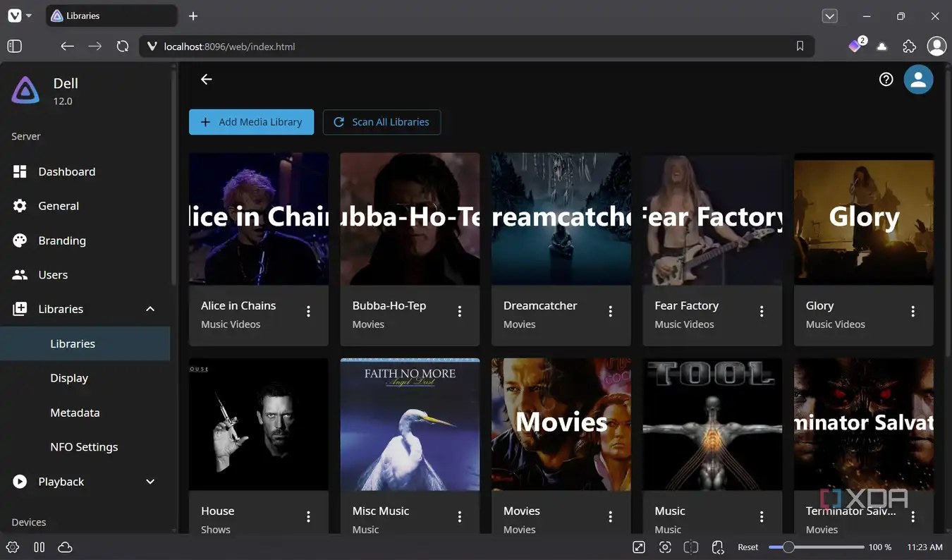Image resolution: width=952 pixels, height=560 pixels.
Task: Open the Dreamcatcher library thumbnail
Action: 561,219
